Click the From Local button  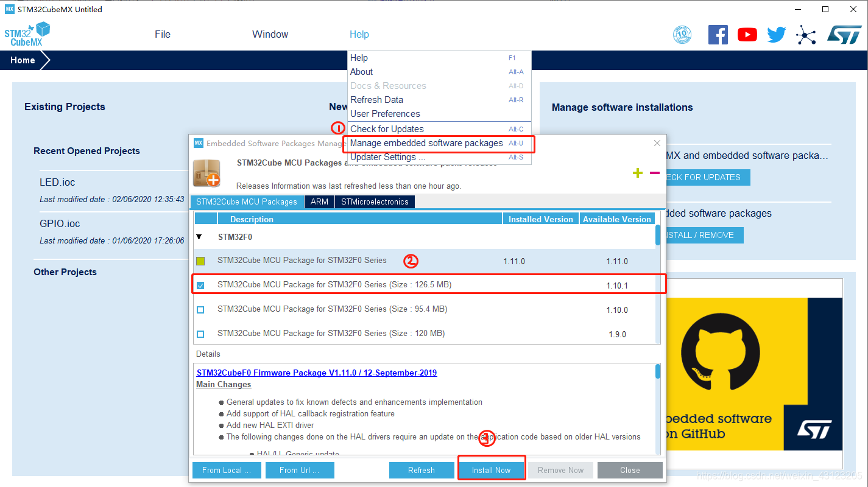coord(227,470)
